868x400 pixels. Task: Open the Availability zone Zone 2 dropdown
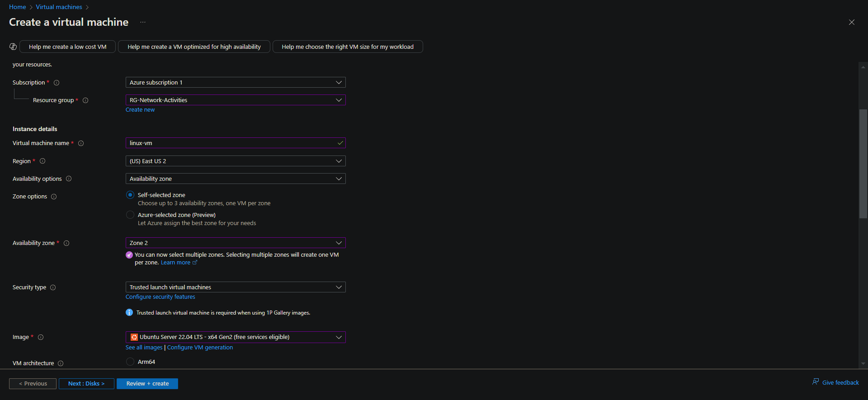236,243
